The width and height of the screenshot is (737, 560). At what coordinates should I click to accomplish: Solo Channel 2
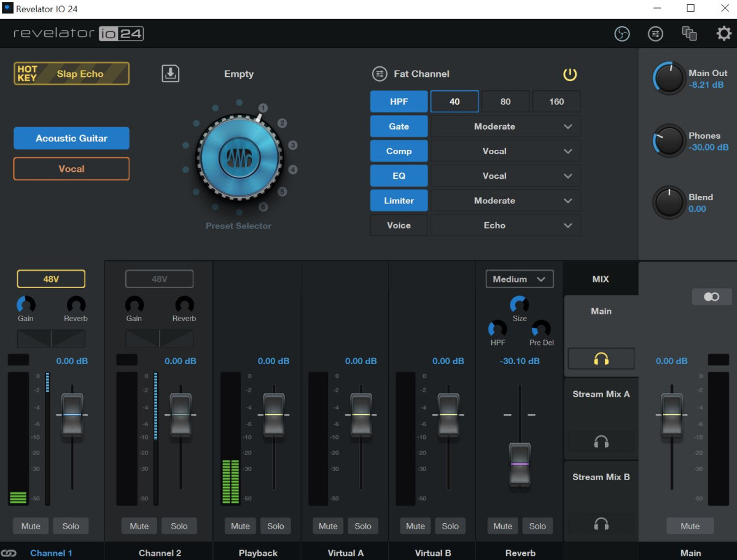point(179,526)
